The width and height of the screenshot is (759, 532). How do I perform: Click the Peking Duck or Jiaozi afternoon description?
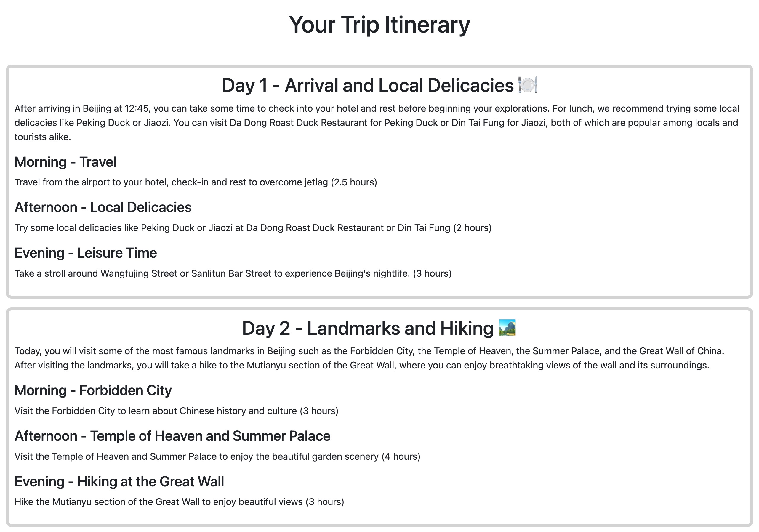(x=253, y=228)
